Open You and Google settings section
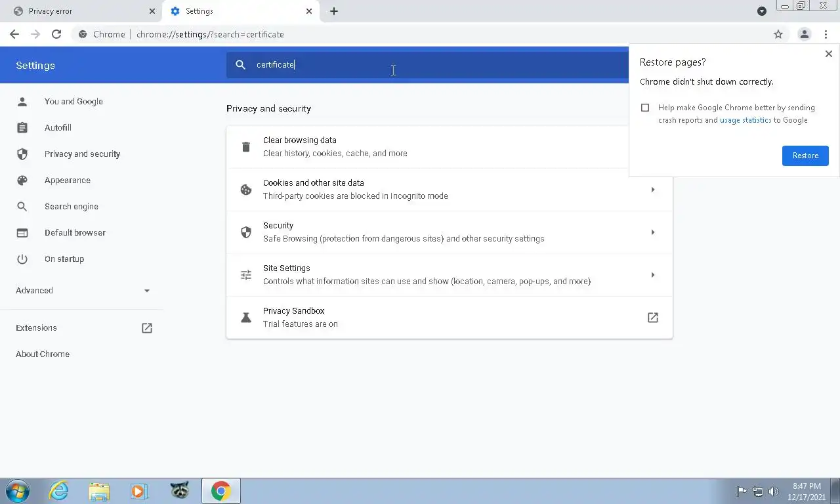 tap(73, 101)
